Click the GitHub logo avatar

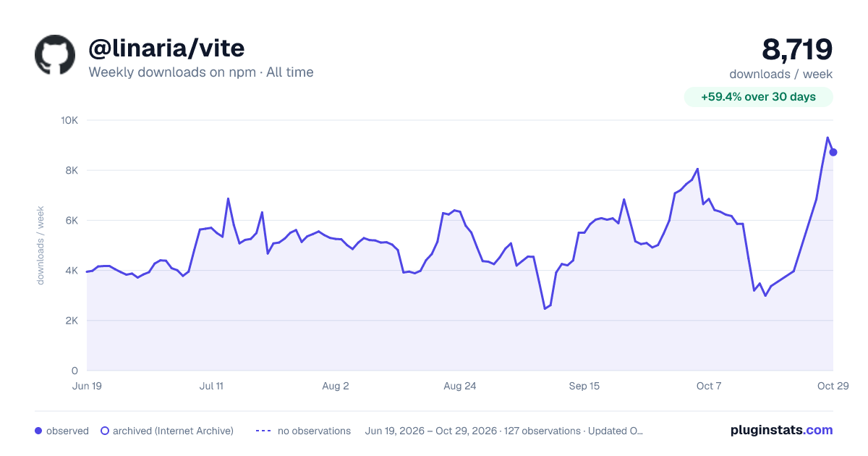pyautogui.click(x=55, y=55)
